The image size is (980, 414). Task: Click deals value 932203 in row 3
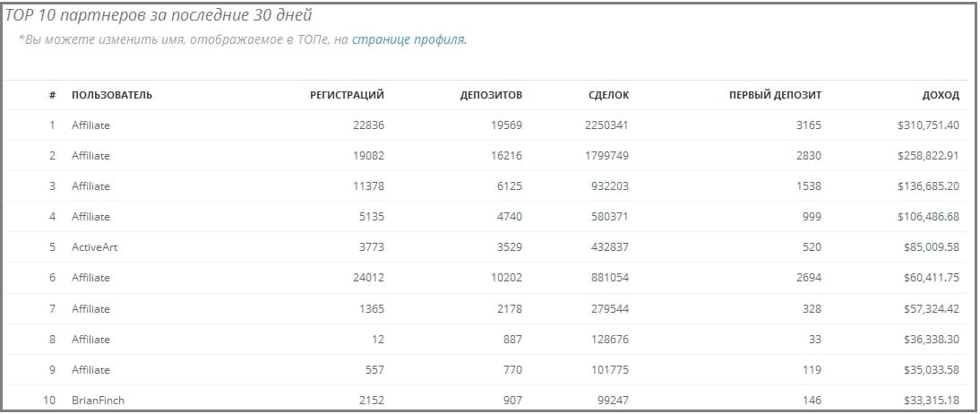(610, 186)
